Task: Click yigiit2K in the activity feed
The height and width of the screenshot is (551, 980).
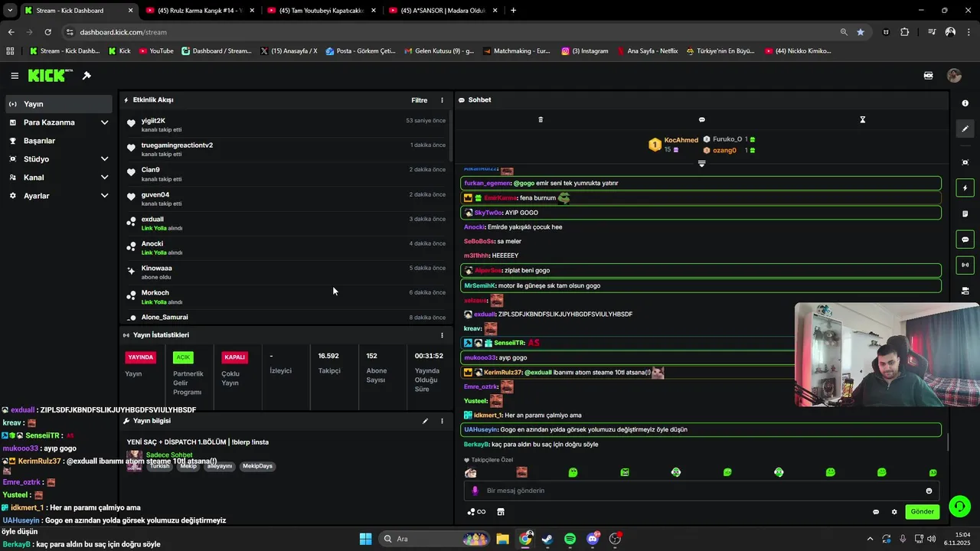Action: coord(153,121)
